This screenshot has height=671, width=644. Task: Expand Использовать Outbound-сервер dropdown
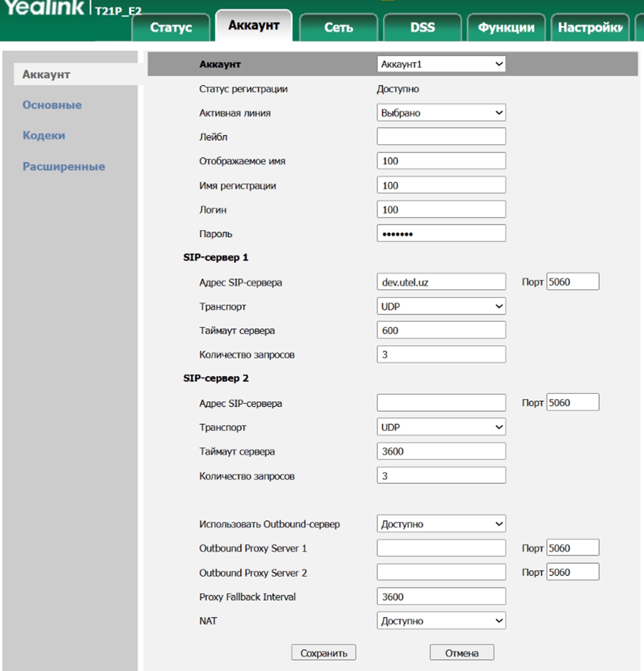pyautogui.click(x=441, y=524)
